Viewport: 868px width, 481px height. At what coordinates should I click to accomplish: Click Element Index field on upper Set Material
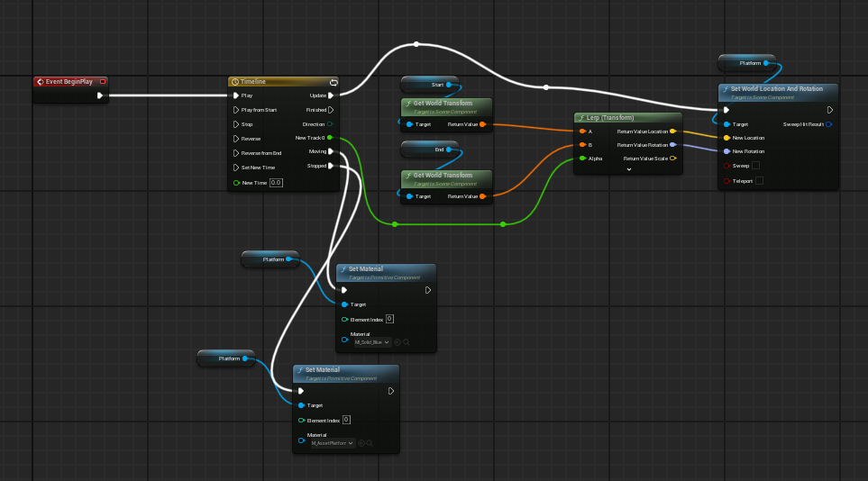pyautogui.click(x=389, y=319)
